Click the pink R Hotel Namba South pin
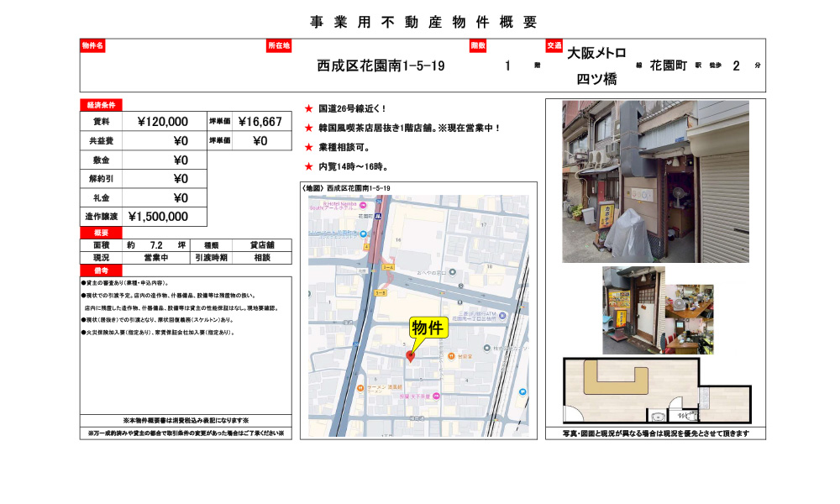Viewport: 840px width, 504px height. (363, 206)
